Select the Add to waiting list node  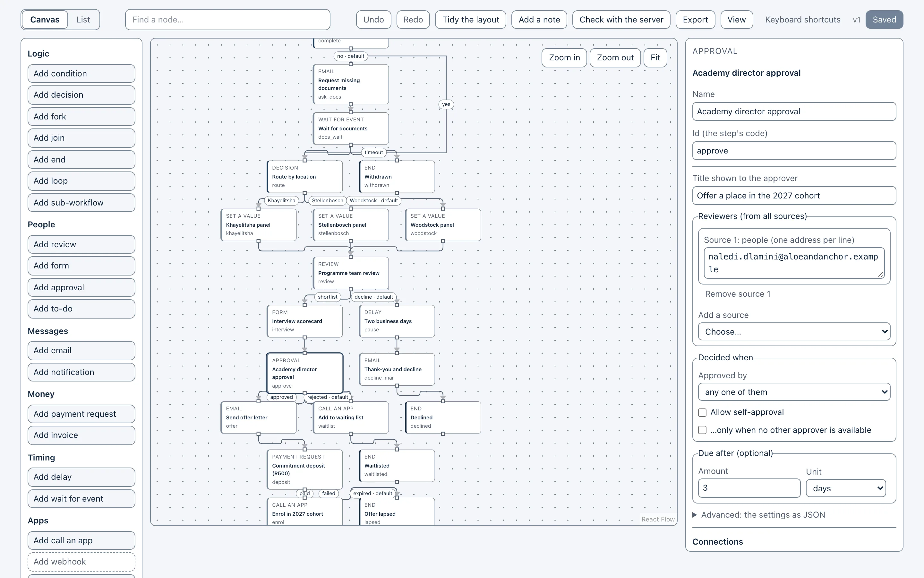351,417
